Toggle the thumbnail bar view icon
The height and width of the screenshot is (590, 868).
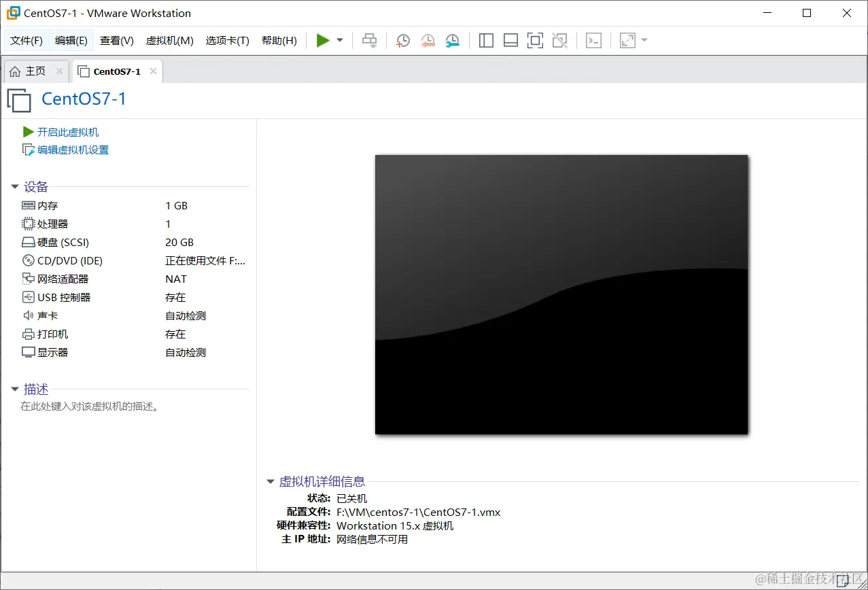point(510,41)
